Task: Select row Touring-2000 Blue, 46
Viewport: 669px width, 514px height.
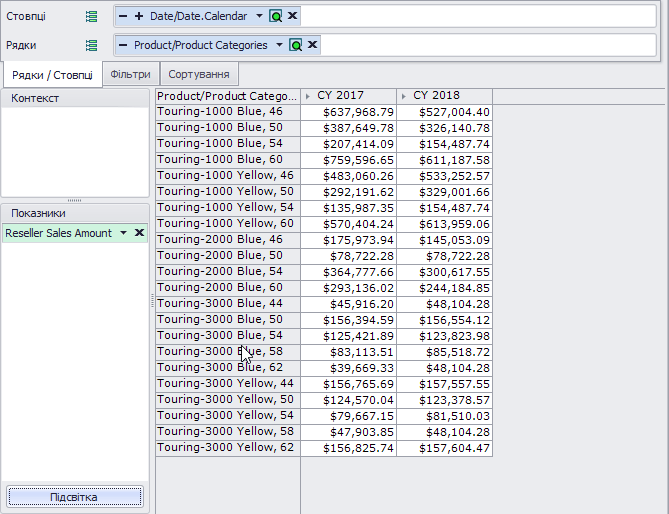Action: point(228,240)
